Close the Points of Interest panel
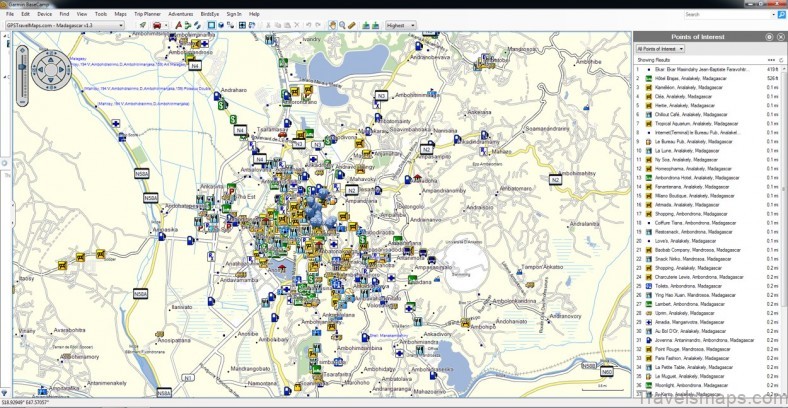This screenshot has height=408, width=788. (x=780, y=37)
